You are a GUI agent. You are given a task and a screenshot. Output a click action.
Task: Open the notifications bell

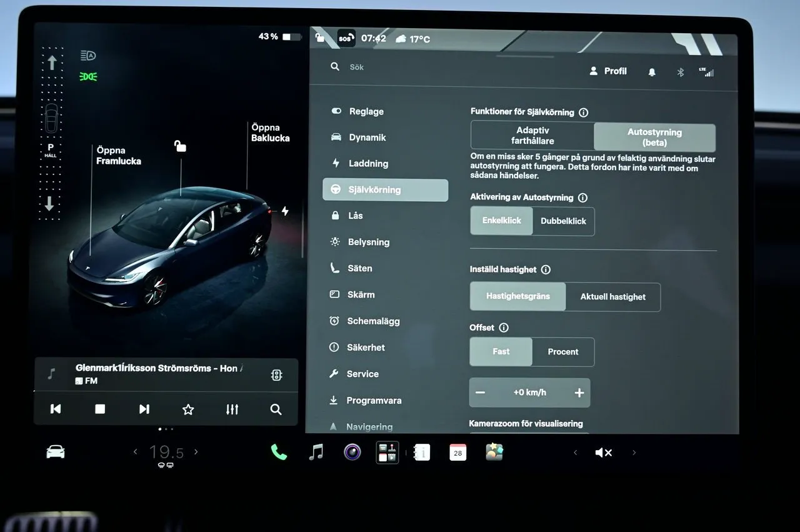coord(652,72)
